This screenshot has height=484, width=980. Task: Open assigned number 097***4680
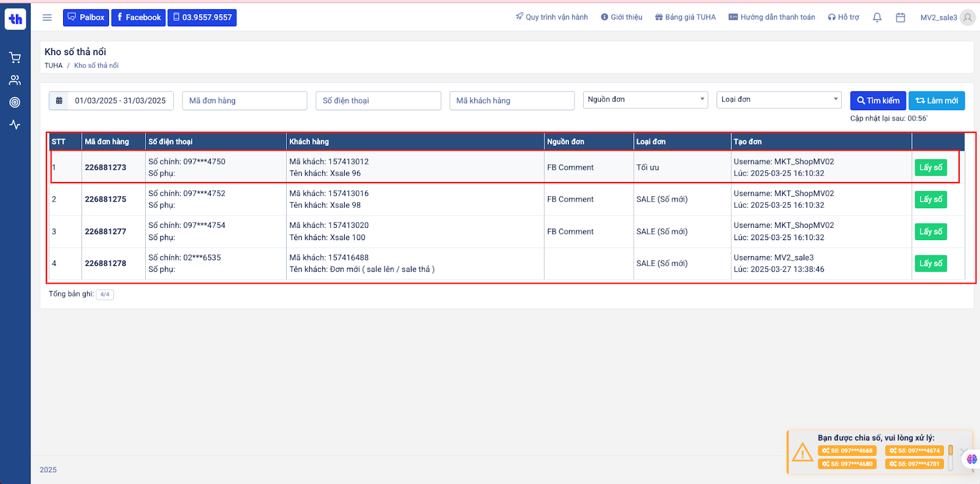click(847, 464)
